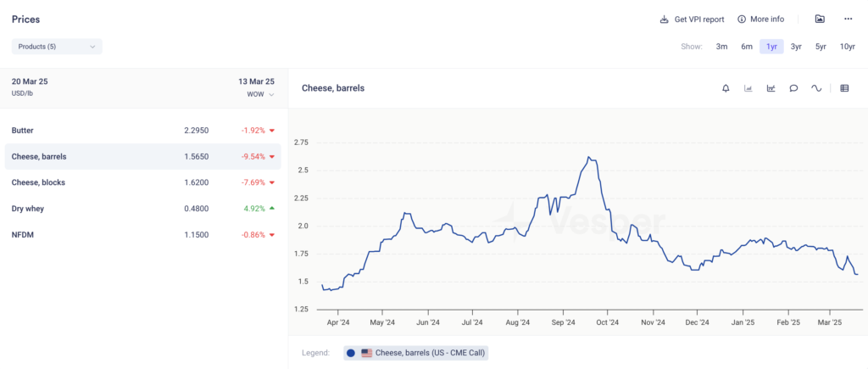Screen dimensions: 868x369
Task: Click the save image folder icon
Action: (820, 19)
